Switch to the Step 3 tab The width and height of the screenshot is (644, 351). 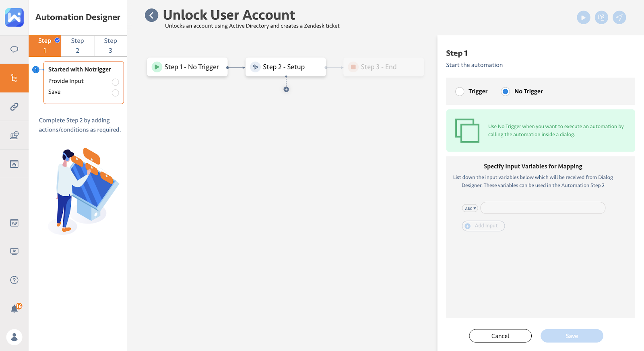click(x=110, y=45)
